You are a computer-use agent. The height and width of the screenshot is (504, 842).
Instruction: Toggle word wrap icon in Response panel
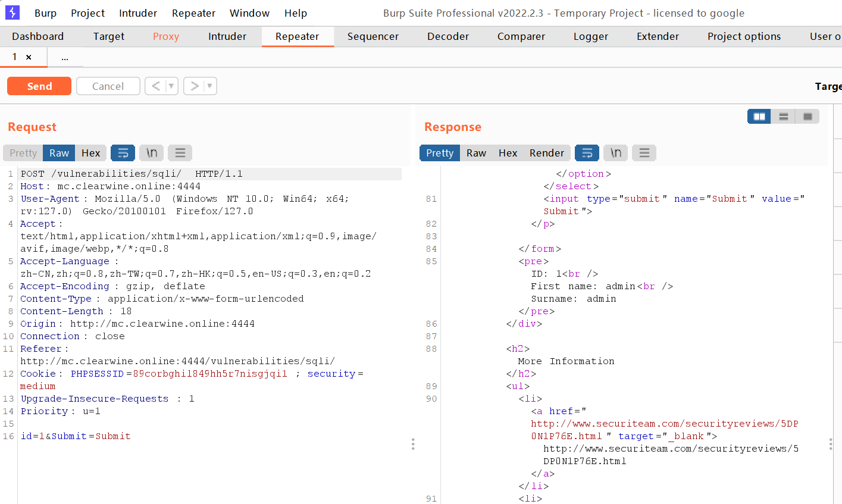coord(587,153)
